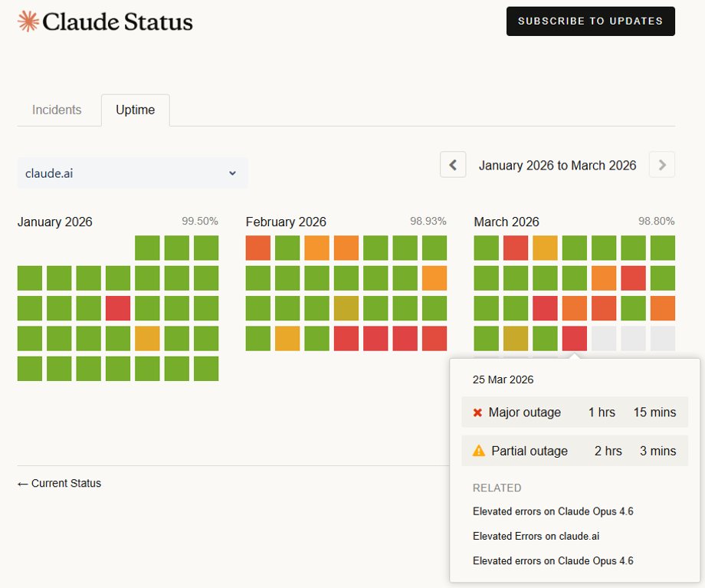Follow the Current Status link
705x588 pixels.
(x=59, y=484)
